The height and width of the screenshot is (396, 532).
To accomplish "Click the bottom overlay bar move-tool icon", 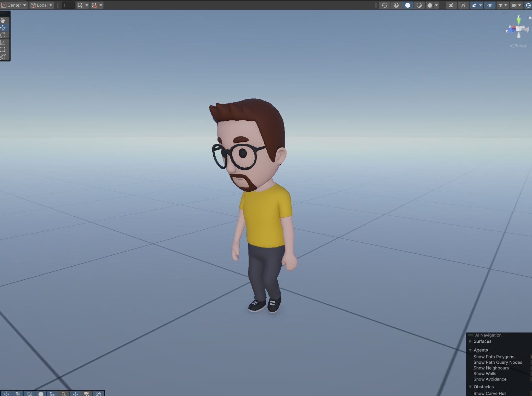I will click(x=6, y=394).
